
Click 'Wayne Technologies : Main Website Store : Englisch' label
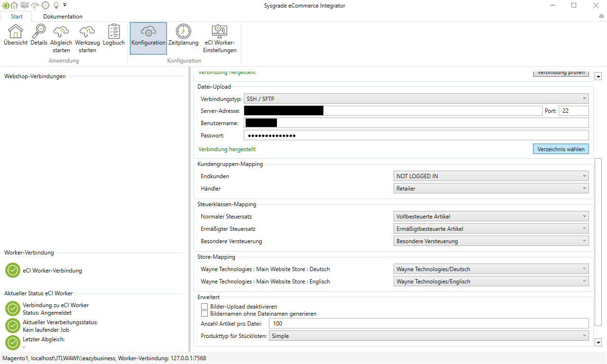tap(265, 282)
